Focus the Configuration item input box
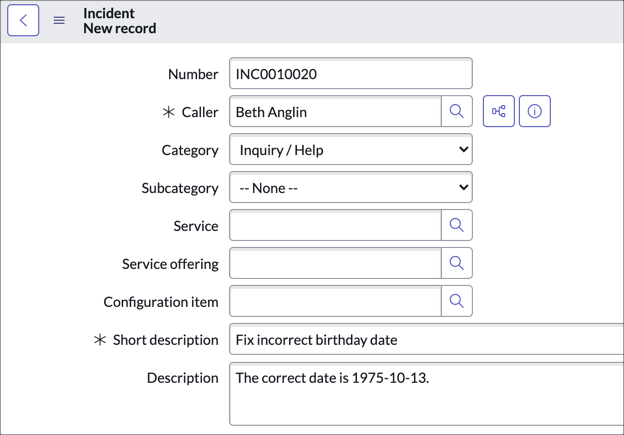This screenshot has width=624, height=435. pos(335,302)
